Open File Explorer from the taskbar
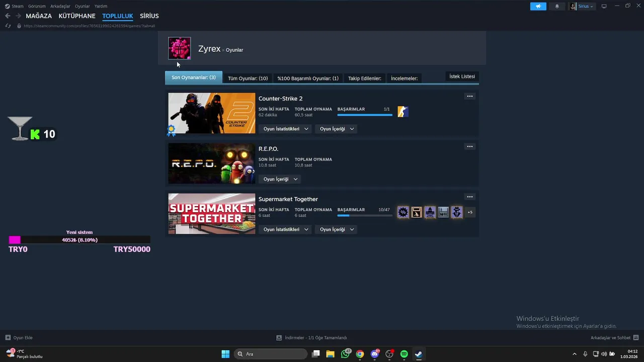Viewport: 644px width, 362px height. click(331, 354)
